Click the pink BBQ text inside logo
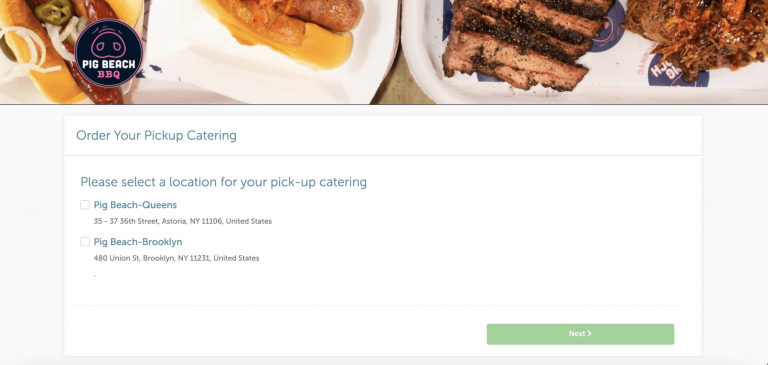Image resolution: width=768 pixels, height=365 pixels. pyautogui.click(x=109, y=75)
